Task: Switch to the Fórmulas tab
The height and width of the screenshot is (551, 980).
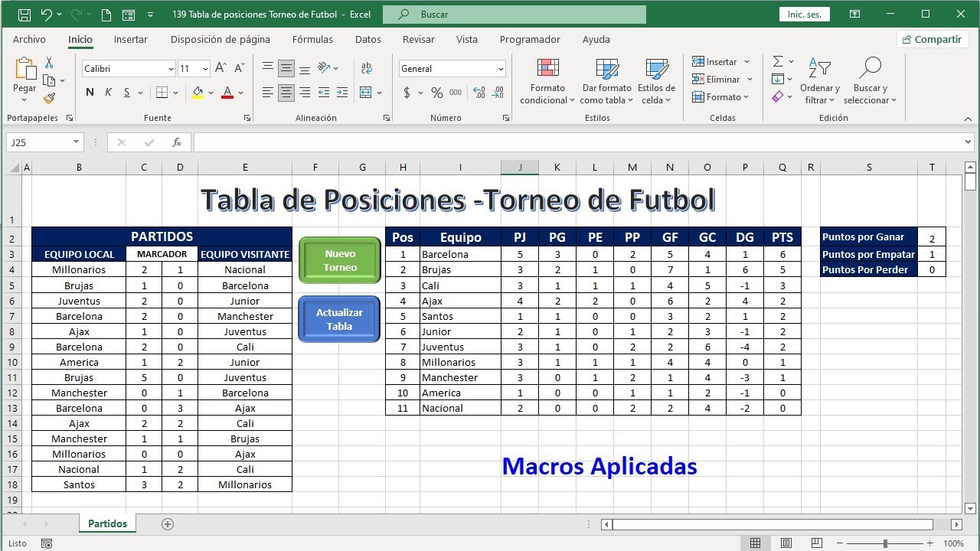Action: 312,40
